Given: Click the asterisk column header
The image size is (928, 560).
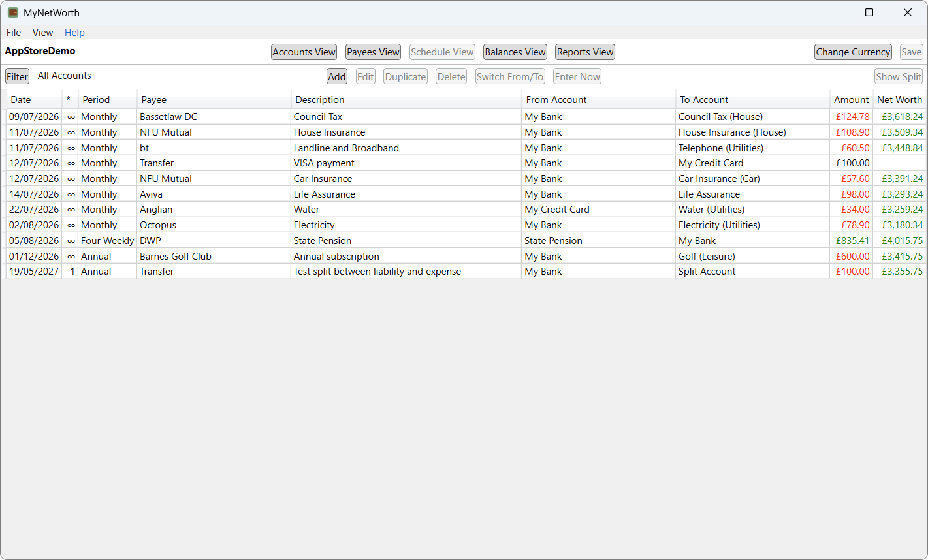Looking at the screenshot, I should 70,100.
